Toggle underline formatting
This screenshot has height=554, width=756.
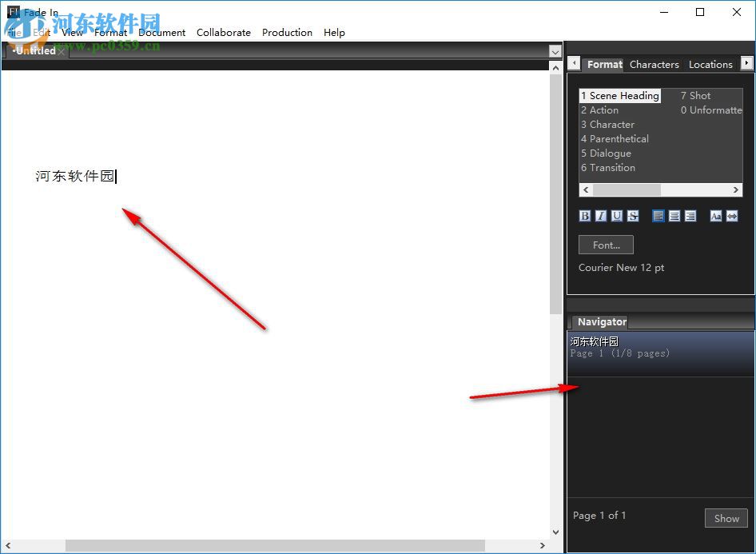pyautogui.click(x=616, y=216)
